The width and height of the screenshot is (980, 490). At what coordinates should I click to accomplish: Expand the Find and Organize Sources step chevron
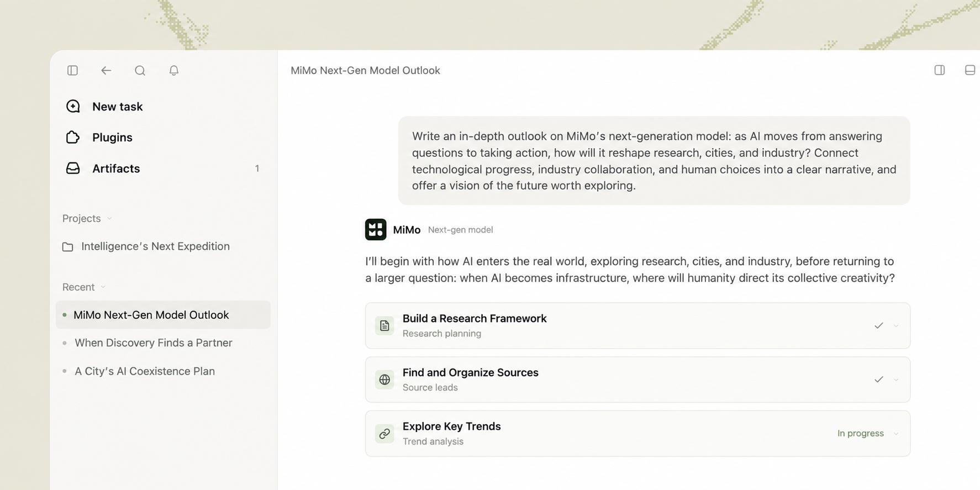[896, 380]
